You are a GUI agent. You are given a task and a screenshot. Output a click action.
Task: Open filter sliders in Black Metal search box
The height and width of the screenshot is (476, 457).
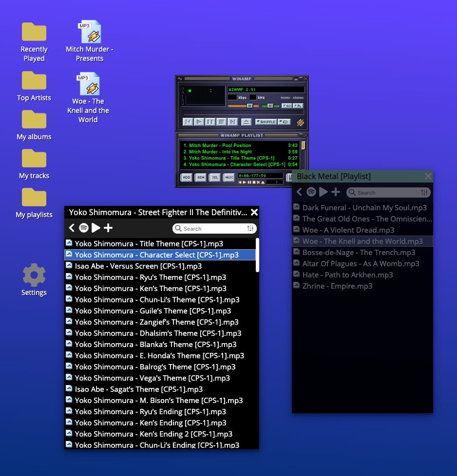[x=424, y=192]
